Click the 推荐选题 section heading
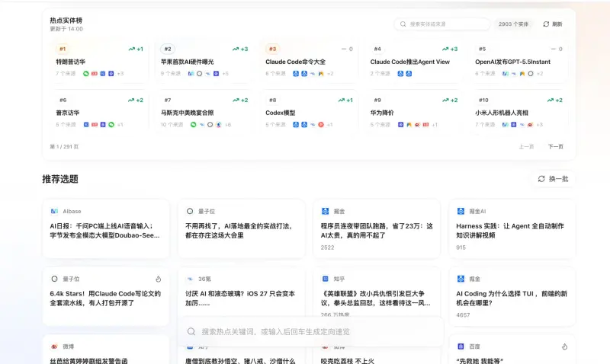Screen dimensions: 610x364 click(60, 179)
